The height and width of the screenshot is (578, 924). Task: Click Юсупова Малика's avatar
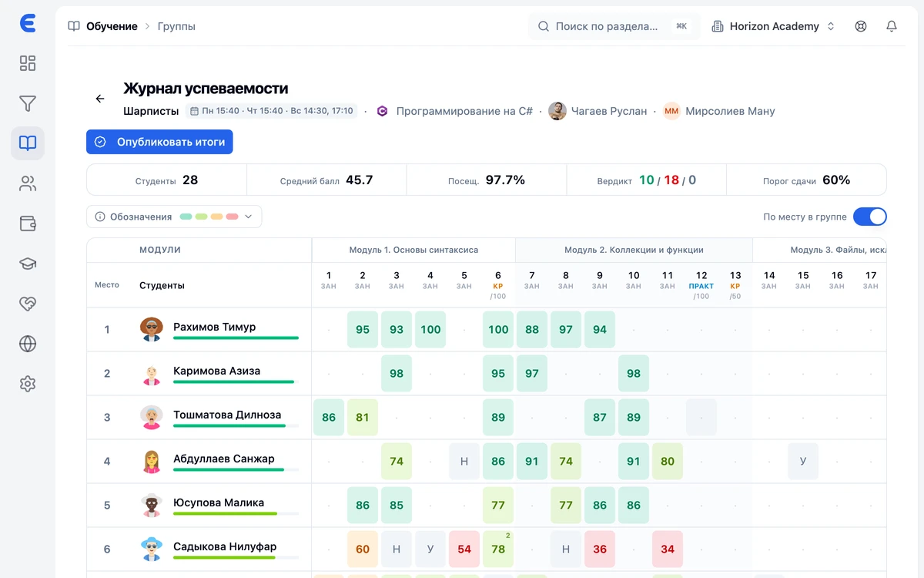(152, 505)
